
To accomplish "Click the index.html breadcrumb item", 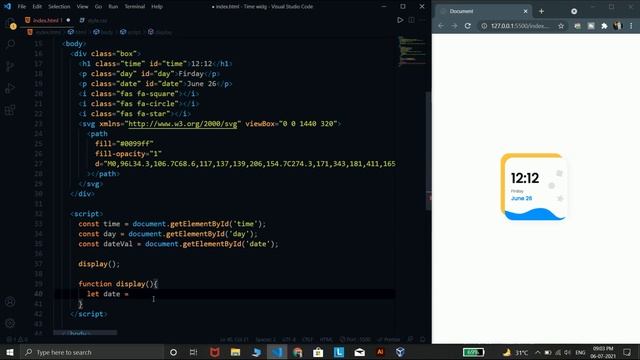I will [x=44, y=32].
